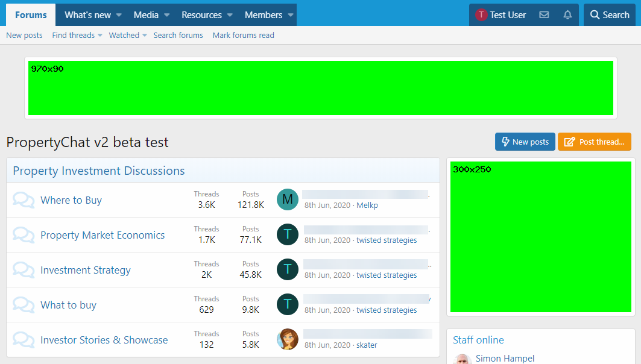641x364 pixels.
Task: Click the Test User avatar icon
Action: (481, 15)
